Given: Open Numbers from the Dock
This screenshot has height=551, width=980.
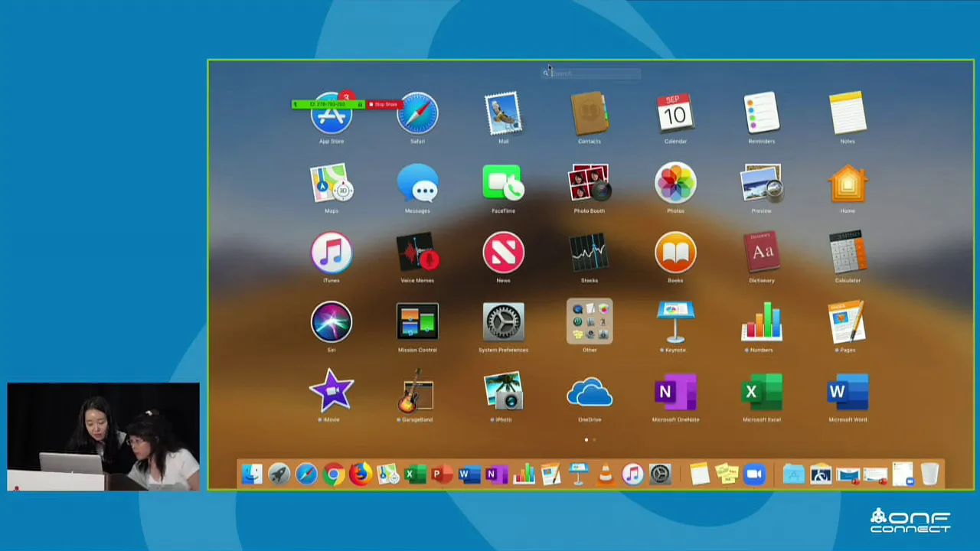Looking at the screenshot, I should [x=524, y=474].
